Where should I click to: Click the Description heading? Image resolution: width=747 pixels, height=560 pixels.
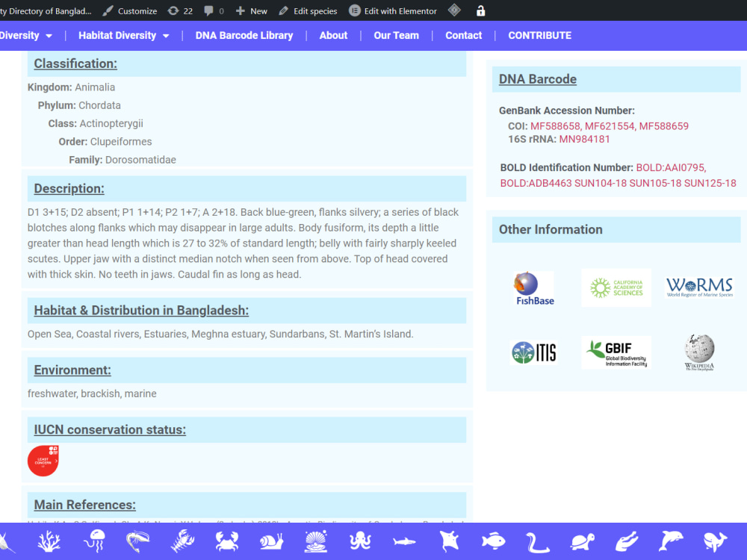(x=69, y=189)
